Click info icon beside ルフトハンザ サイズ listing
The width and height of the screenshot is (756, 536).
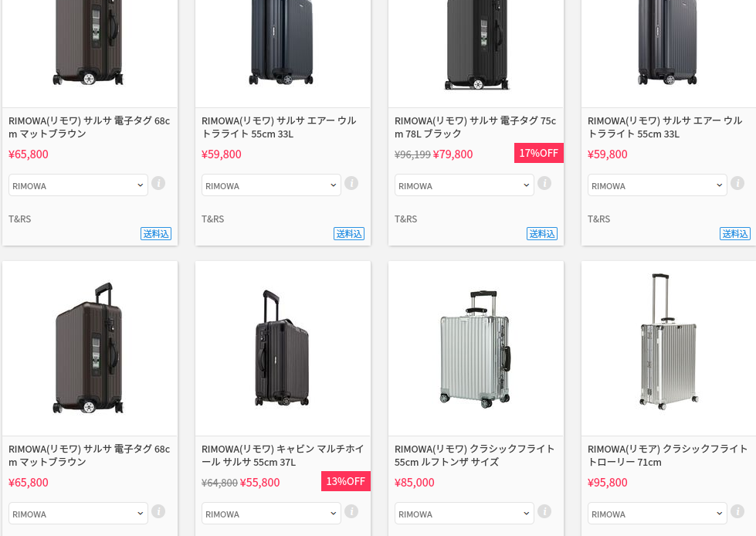click(544, 512)
